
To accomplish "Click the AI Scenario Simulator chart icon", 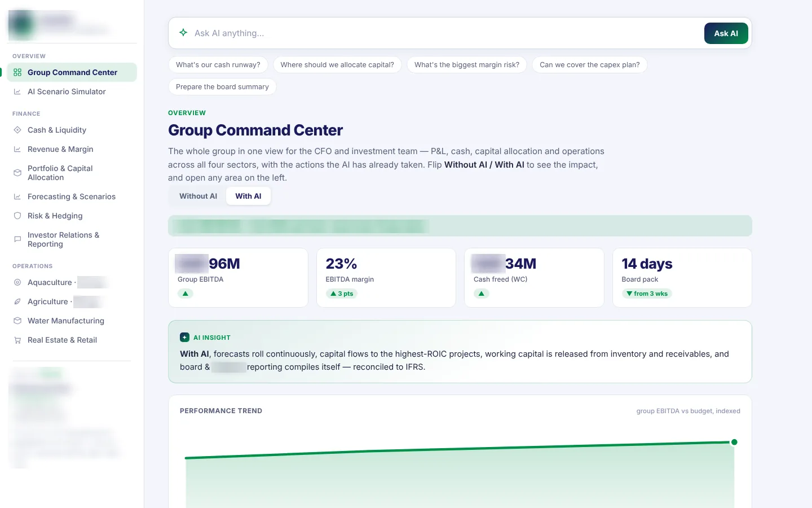I will click(x=17, y=91).
